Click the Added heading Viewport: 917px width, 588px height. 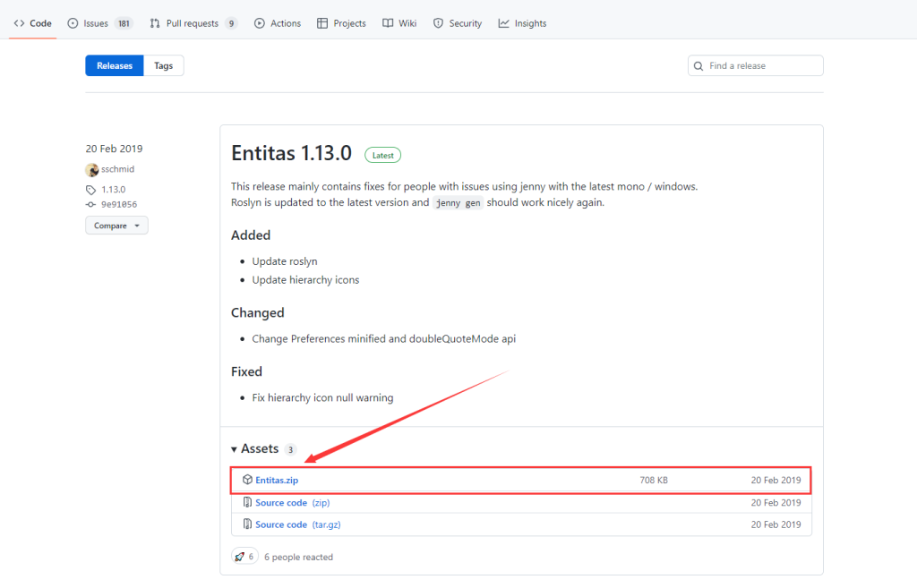click(251, 235)
